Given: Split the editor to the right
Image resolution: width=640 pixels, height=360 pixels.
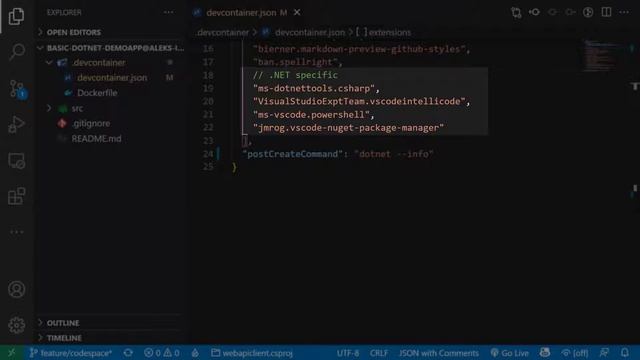Looking at the screenshot, I should (x=606, y=13).
